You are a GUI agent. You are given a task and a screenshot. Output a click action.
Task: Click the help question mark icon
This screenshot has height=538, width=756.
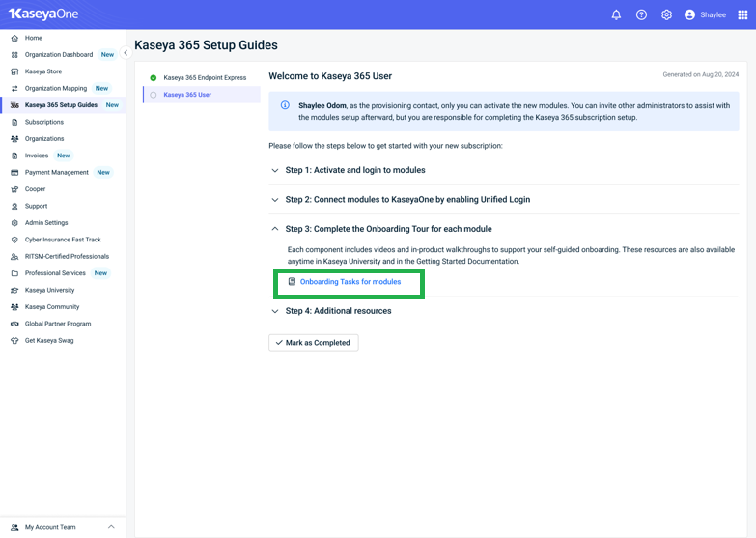pyautogui.click(x=641, y=14)
